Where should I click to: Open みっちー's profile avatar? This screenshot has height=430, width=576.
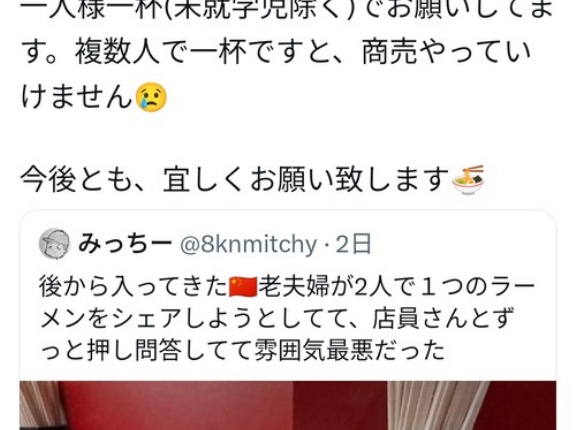[54, 244]
